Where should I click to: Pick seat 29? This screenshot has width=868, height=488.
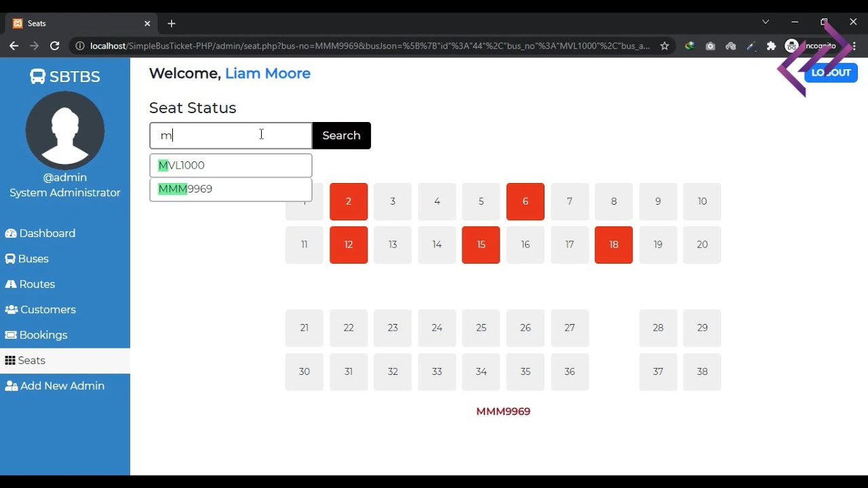click(x=702, y=328)
